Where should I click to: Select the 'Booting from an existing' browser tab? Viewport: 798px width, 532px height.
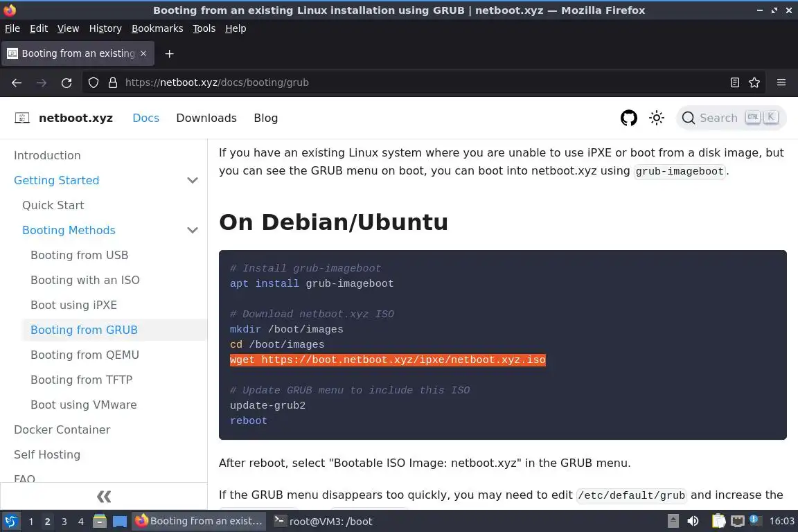pyautogui.click(x=78, y=53)
